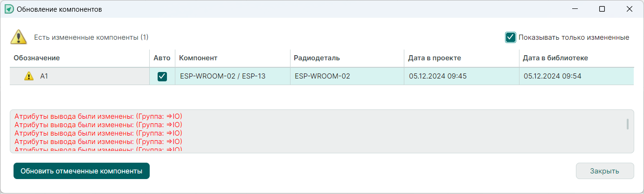Viewport: 644px width, 194px height.
Task: Click the application logo icon in title bar
Action: click(9, 9)
